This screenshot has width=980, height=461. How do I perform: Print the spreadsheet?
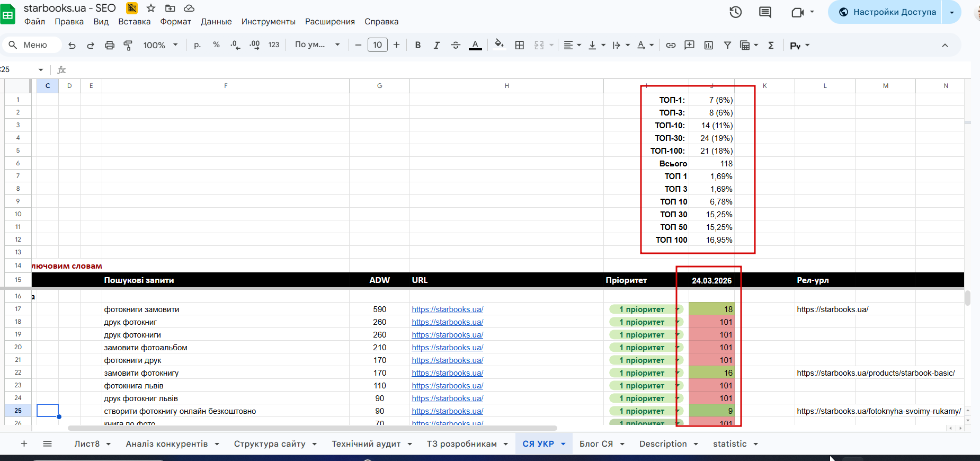pyautogui.click(x=110, y=46)
